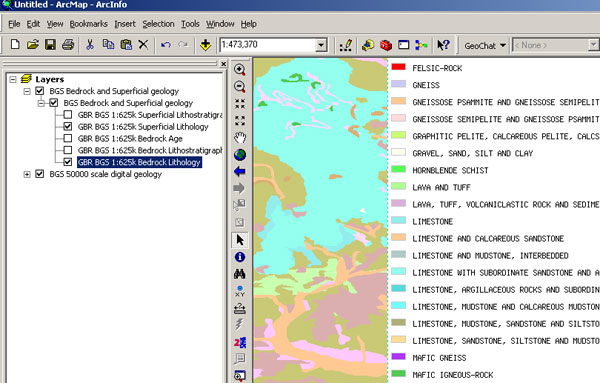Toggle BGS 50000 scale digital geology
This screenshot has height=383, width=600.
tap(40, 174)
